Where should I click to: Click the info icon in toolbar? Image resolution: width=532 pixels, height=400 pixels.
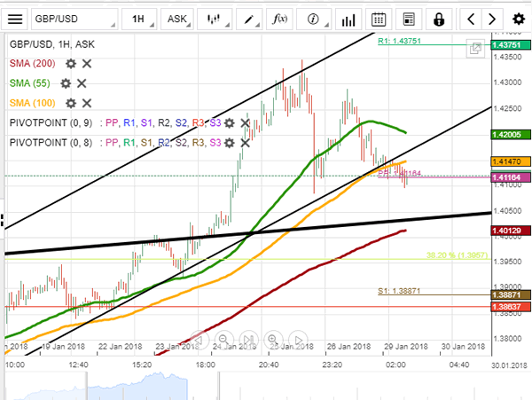[313, 18]
